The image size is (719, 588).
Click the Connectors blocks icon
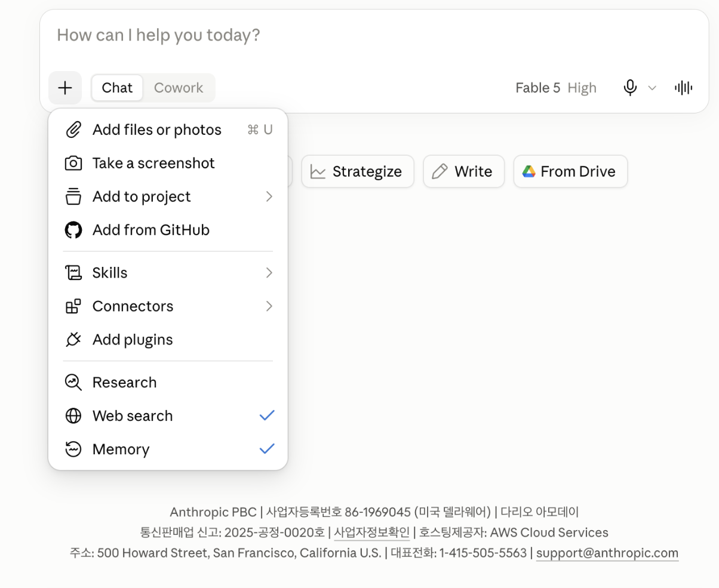(x=73, y=306)
